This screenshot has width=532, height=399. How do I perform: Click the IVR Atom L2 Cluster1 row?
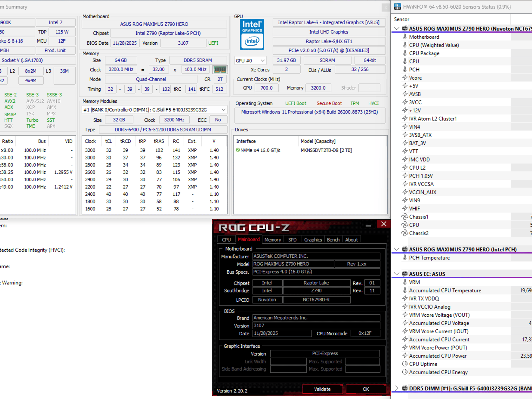click(462, 119)
